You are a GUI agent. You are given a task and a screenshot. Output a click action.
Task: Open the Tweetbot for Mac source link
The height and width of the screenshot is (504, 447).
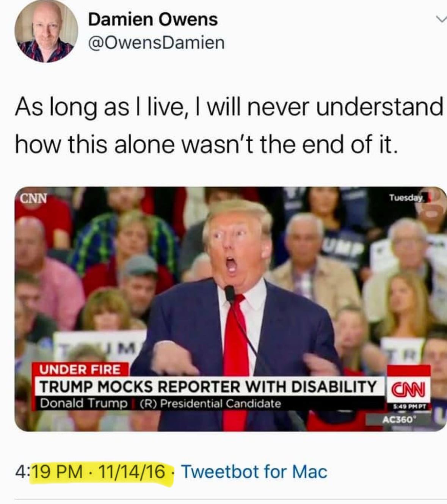(254, 472)
